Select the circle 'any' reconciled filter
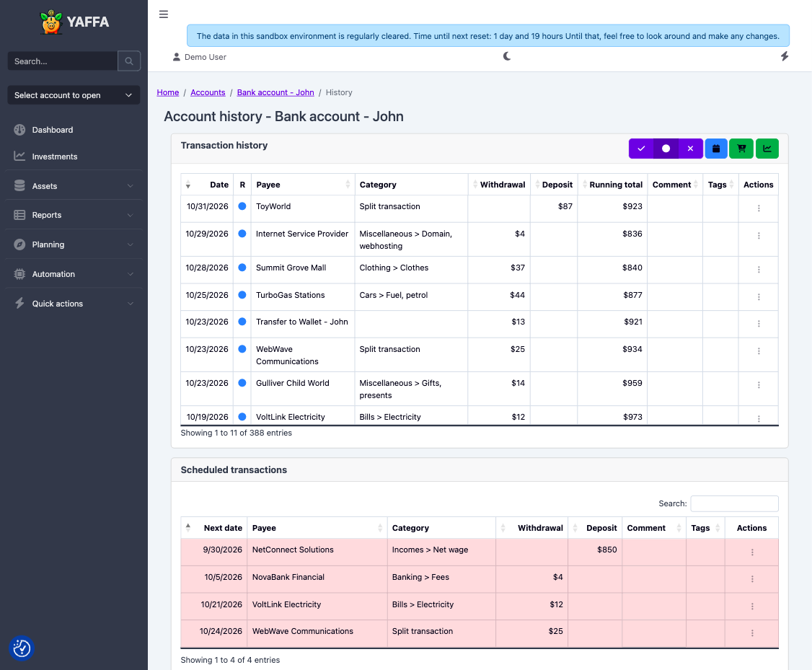Viewport: 812px width, 670px height. point(666,149)
